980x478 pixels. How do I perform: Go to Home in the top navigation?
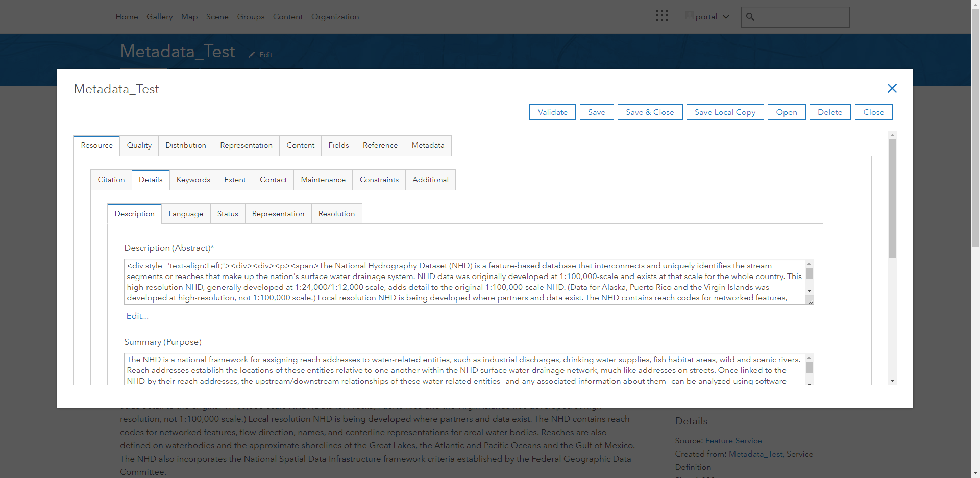pos(127,17)
